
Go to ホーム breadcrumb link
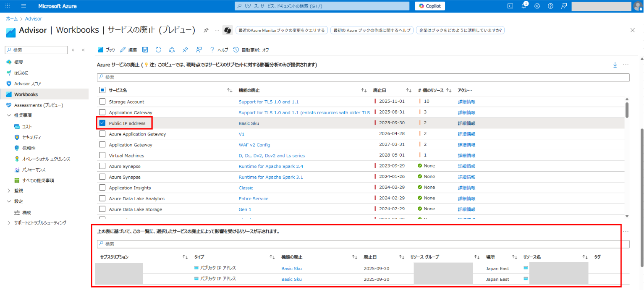pyautogui.click(x=12, y=19)
